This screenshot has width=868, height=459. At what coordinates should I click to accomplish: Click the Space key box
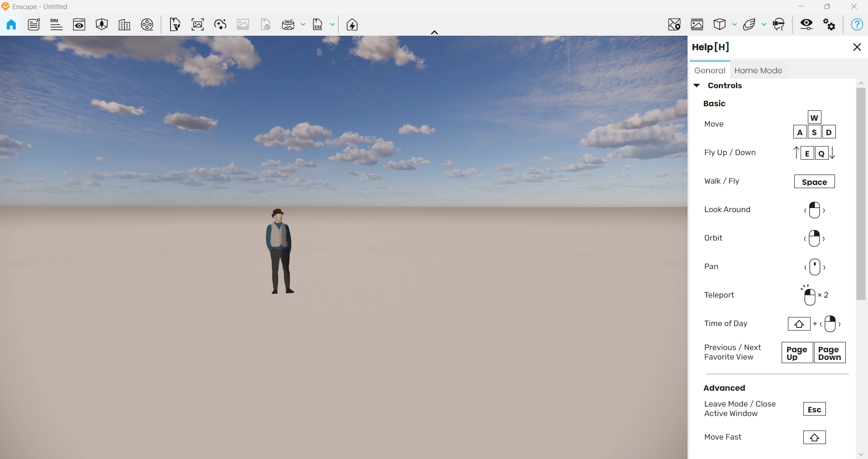click(x=814, y=182)
